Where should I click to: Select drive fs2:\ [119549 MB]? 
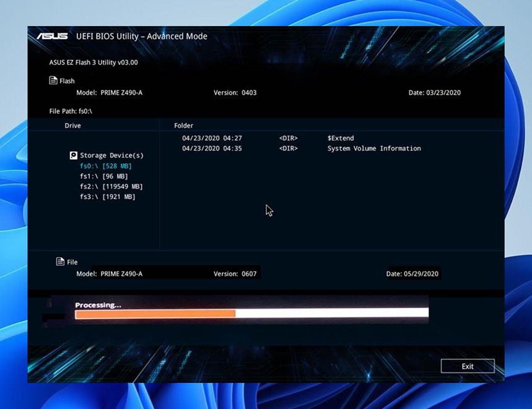point(111,186)
